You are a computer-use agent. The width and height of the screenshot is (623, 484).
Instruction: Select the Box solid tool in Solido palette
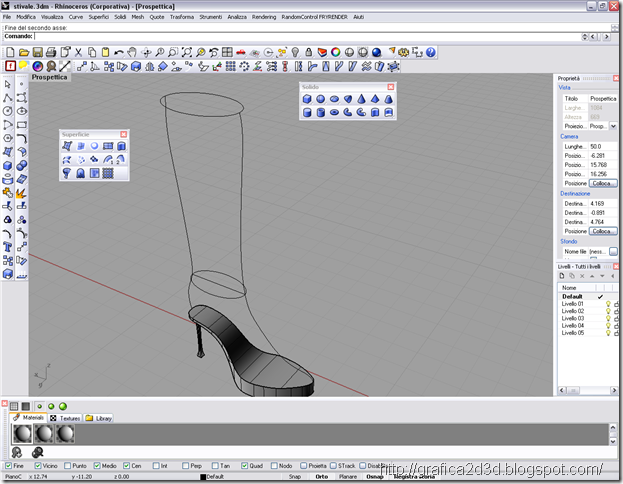click(x=307, y=99)
